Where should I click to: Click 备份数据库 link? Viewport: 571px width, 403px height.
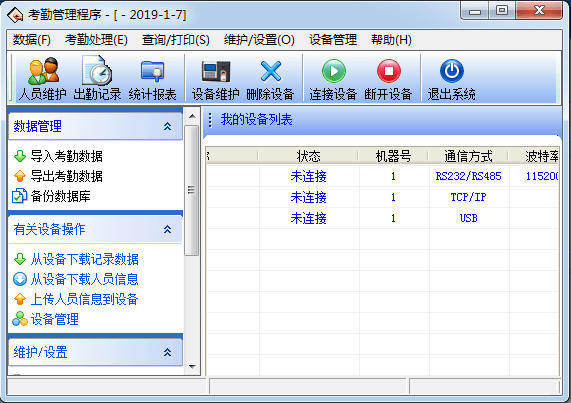[x=60, y=196]
